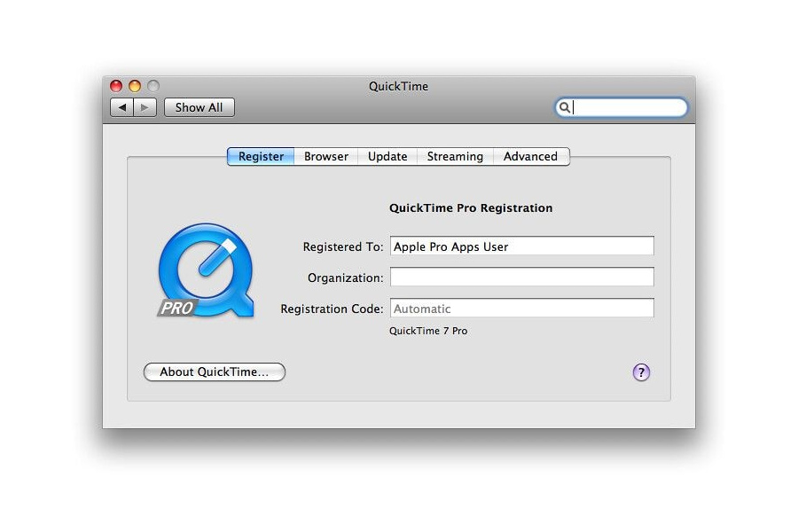
Task: Open the Advanced tab
Action: pyautogui.click(x=531, y=156)
